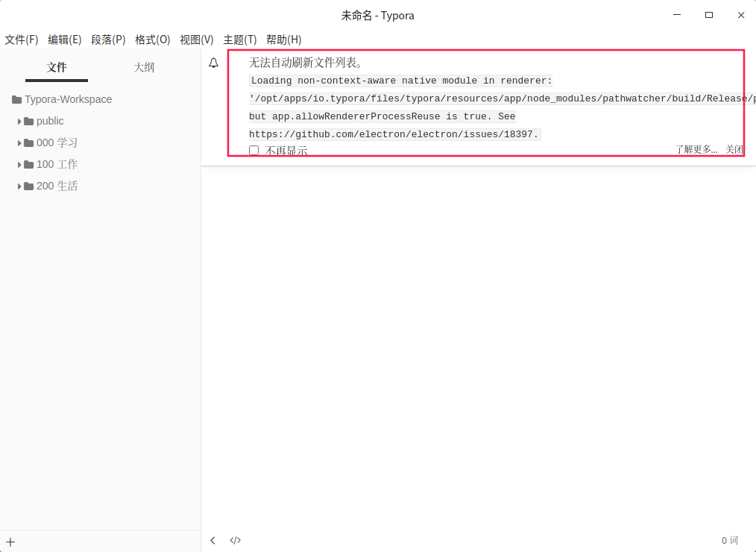The height and width of the screenshot is (552, 756).
Task: Open the 帮助(H) menu
Action: pyautogui.click(x=283, y=40)
